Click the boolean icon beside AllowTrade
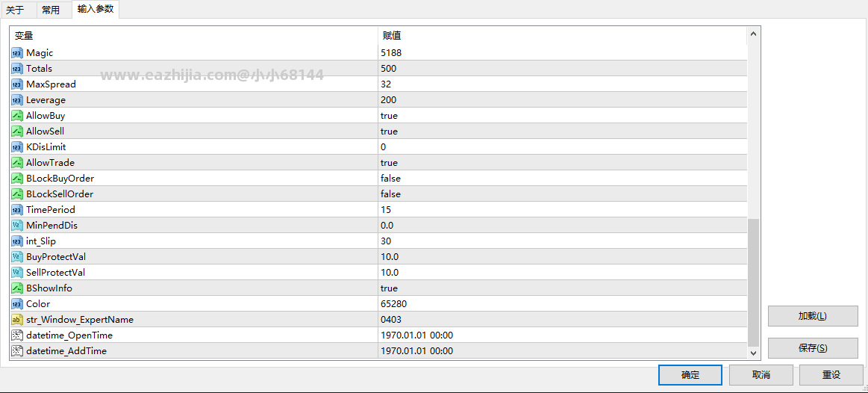Screen dimensions: 868x393 click(17, 163)
